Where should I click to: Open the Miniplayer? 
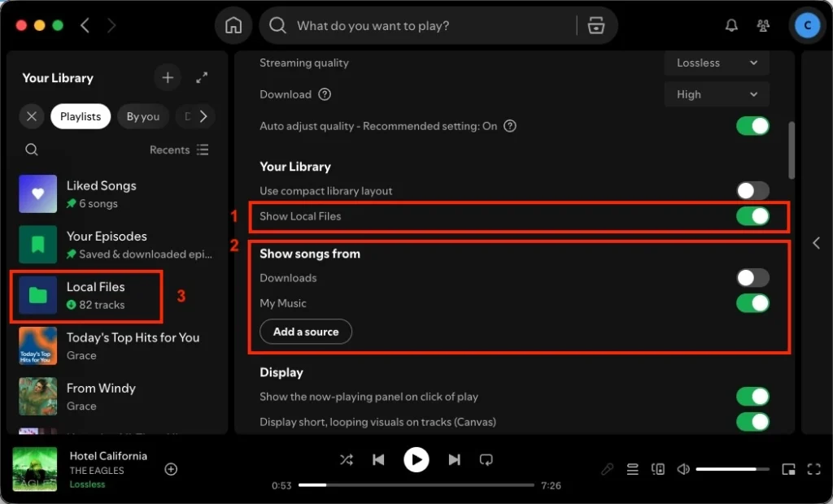(x=787, y=469)
